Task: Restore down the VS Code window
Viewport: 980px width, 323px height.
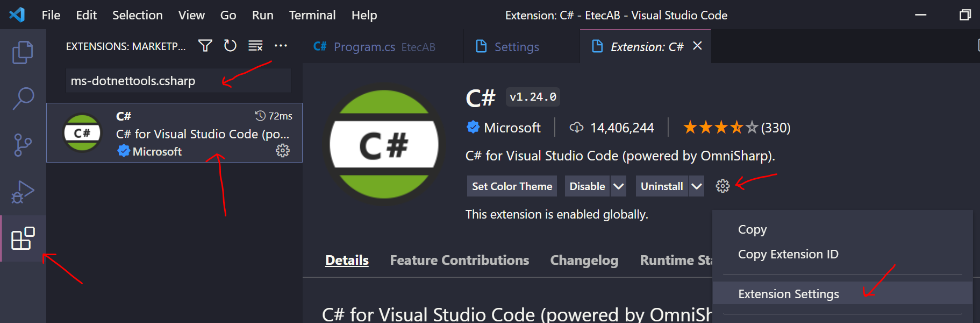Action: (965, 15)
